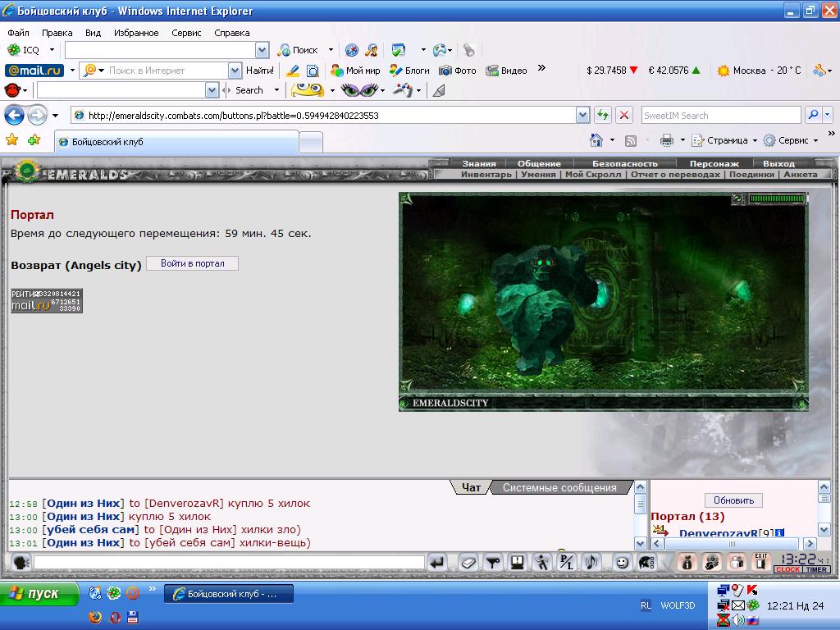The height and width of the screenshot is (630, 840).
Task: Click the Windows пуск start button
Action: [39, 594]
